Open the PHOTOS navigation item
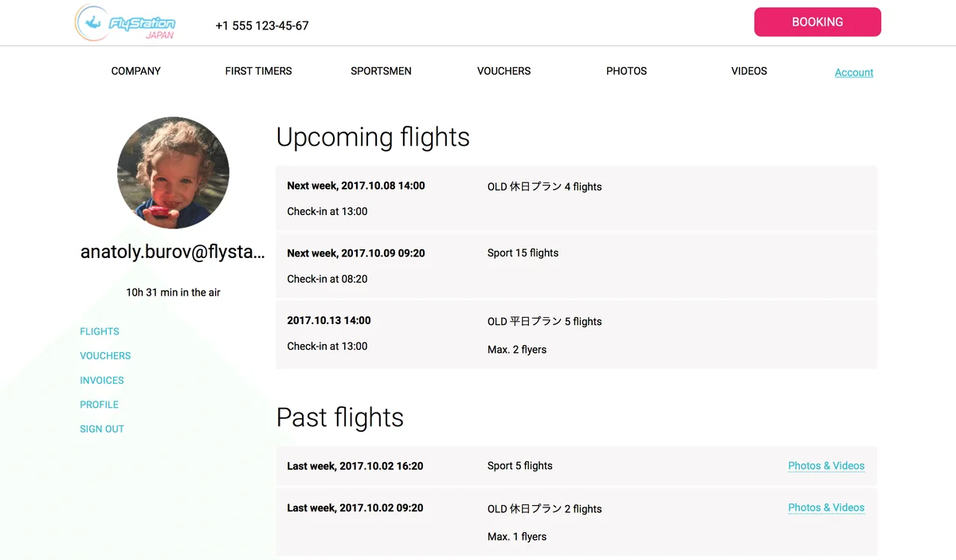 click(x=626, y=71)
